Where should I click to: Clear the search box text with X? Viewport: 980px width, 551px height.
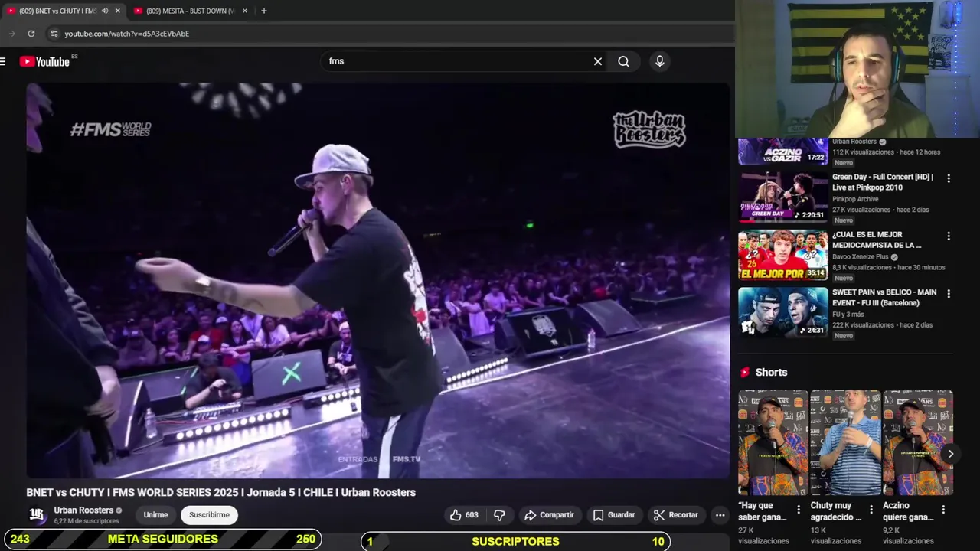[x=598, y=61]
